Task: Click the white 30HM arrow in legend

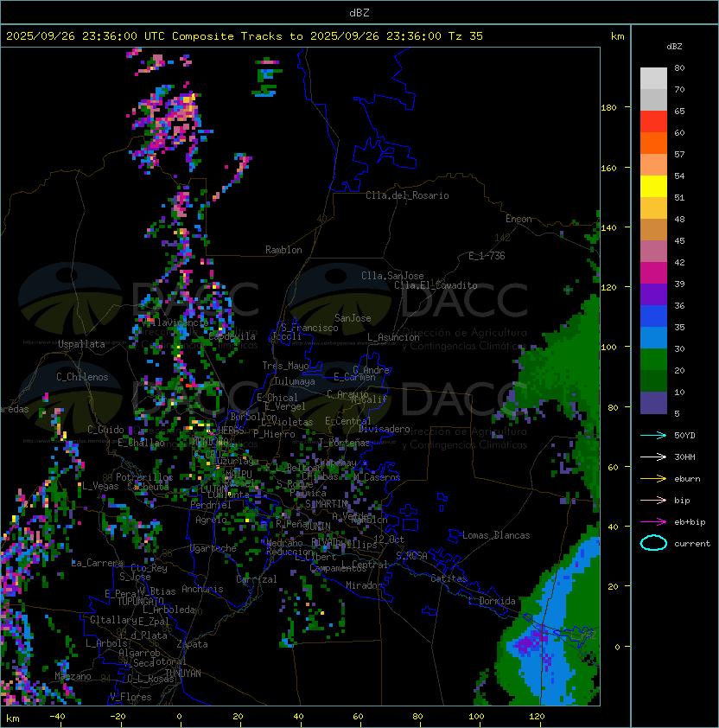Action: click(653, 457)
